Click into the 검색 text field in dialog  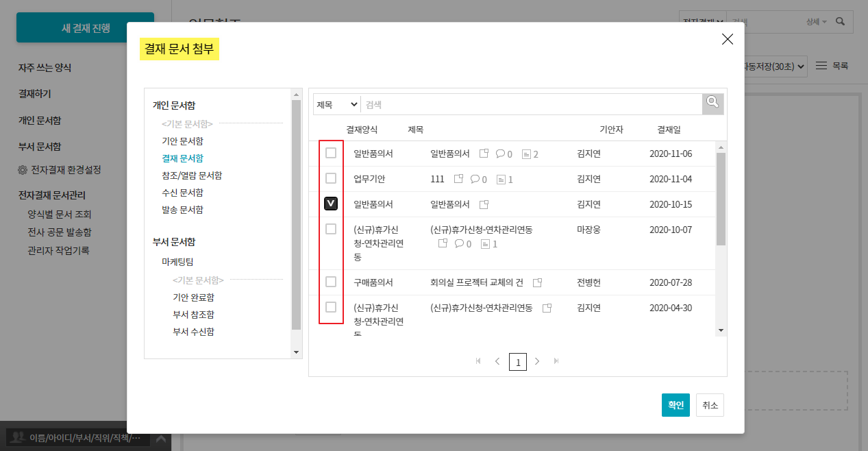click(x=531, y=104)
